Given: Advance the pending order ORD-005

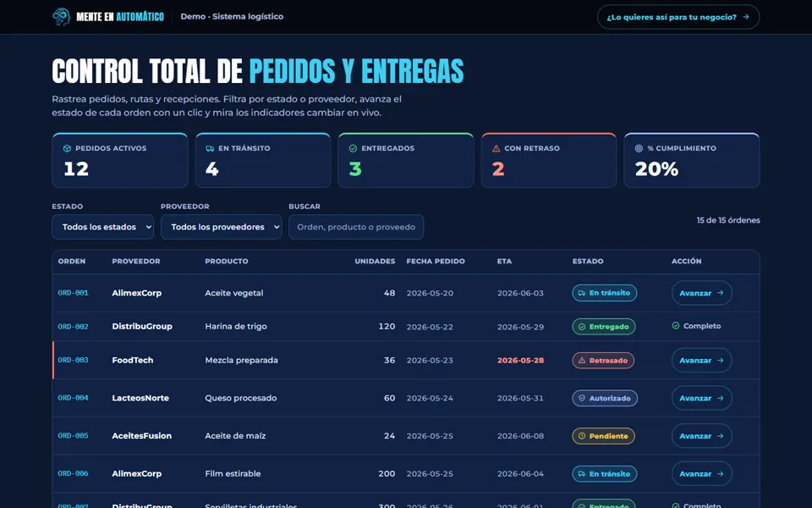Looking at the screenshot, I should tap(702, 436).
